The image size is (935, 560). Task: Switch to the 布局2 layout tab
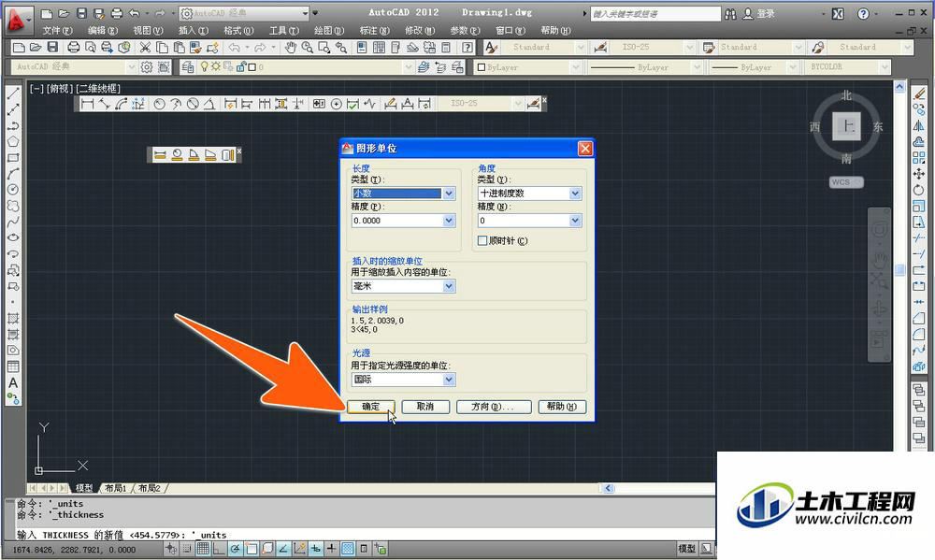[149, 488]
